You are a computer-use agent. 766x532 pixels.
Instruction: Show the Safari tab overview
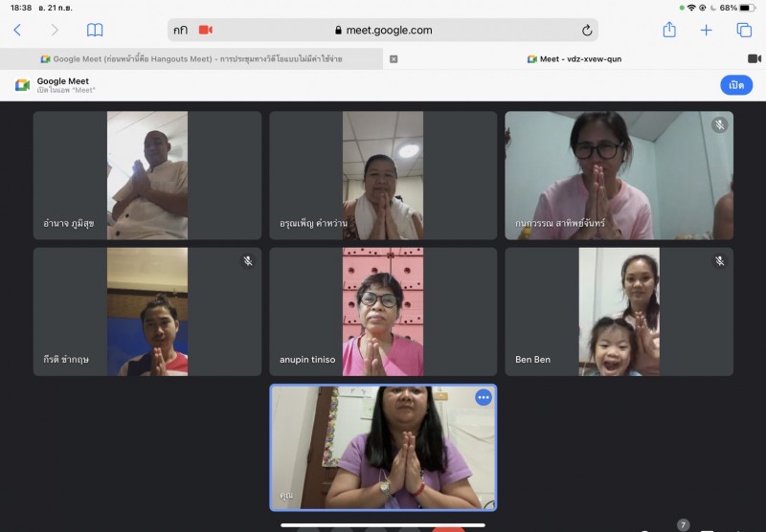[x=744, y=30]
